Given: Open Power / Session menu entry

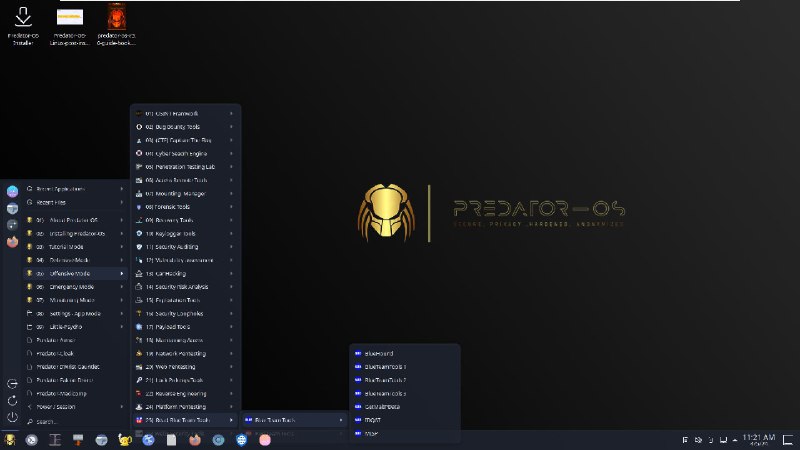Looking at the screenshot, I should coord(76,407).
